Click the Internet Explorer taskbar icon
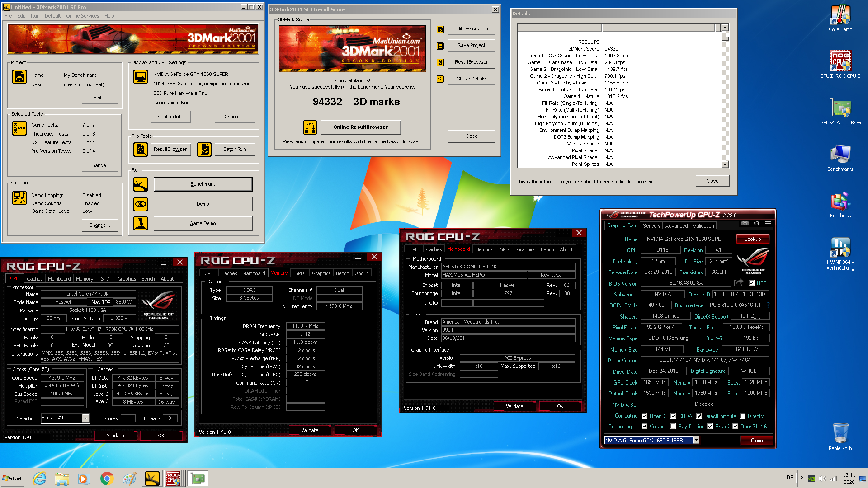This screenshot has height=488, width=868. click(40, 479)
